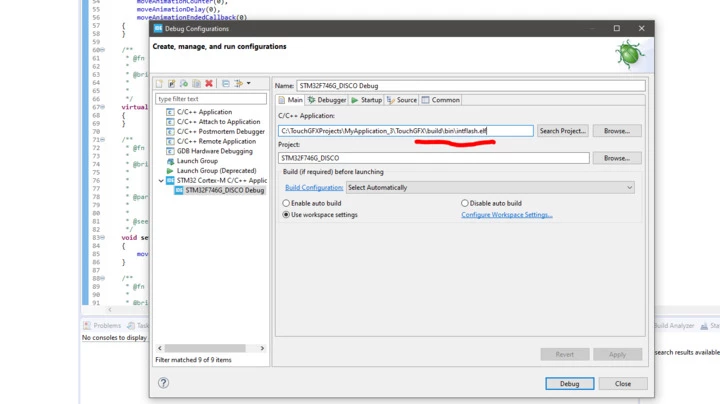Open the Startup tab

click(x=366, y=100)
